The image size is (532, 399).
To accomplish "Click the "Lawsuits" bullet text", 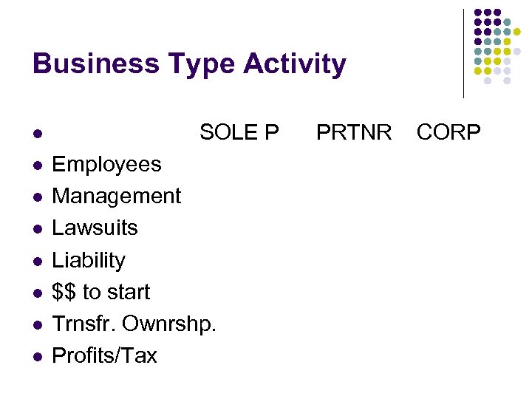I will 95,228.
